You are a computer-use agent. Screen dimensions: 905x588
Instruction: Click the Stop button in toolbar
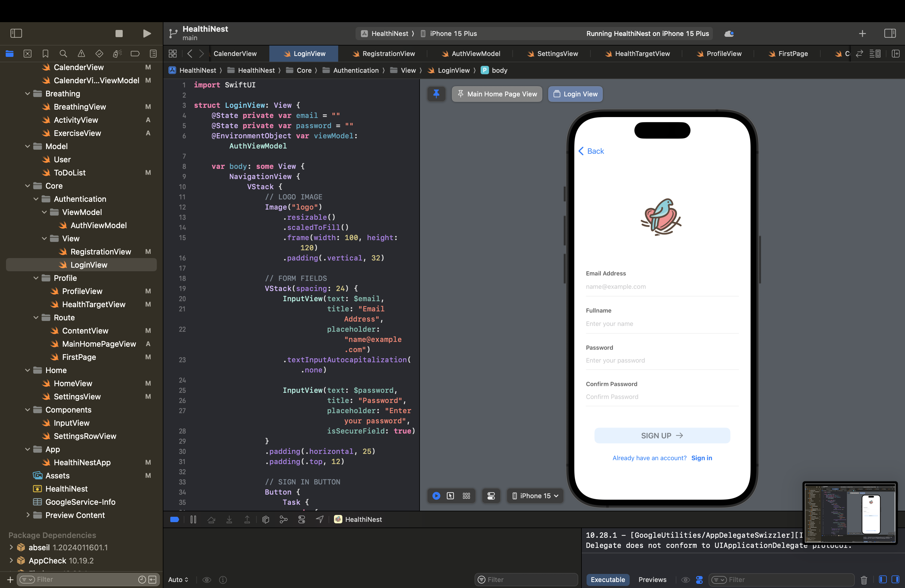[119, 34]
